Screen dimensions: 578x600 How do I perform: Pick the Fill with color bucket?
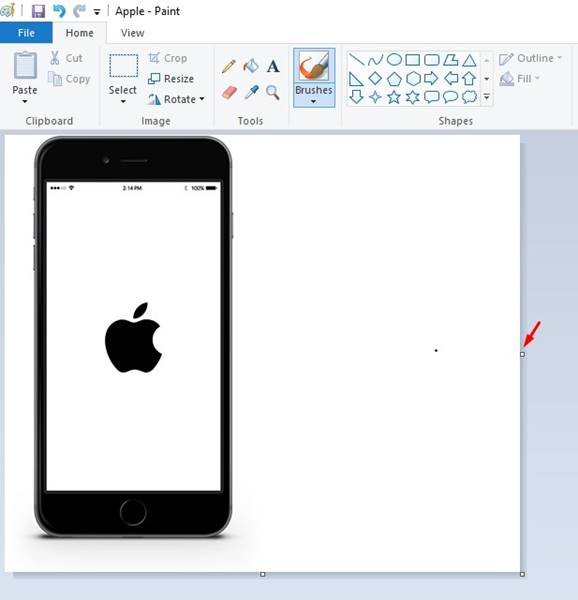click(x=251, y=66)
